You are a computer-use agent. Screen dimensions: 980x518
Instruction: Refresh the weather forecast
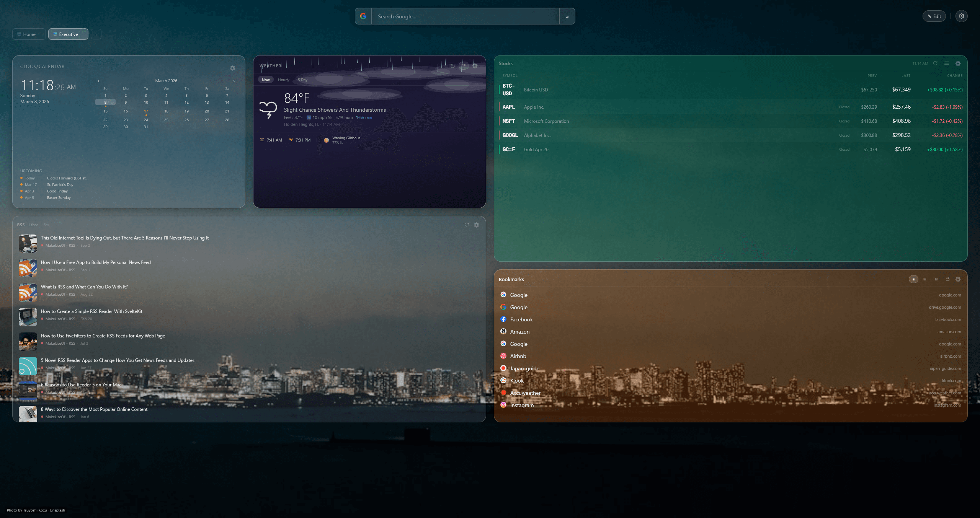(452, 66)
